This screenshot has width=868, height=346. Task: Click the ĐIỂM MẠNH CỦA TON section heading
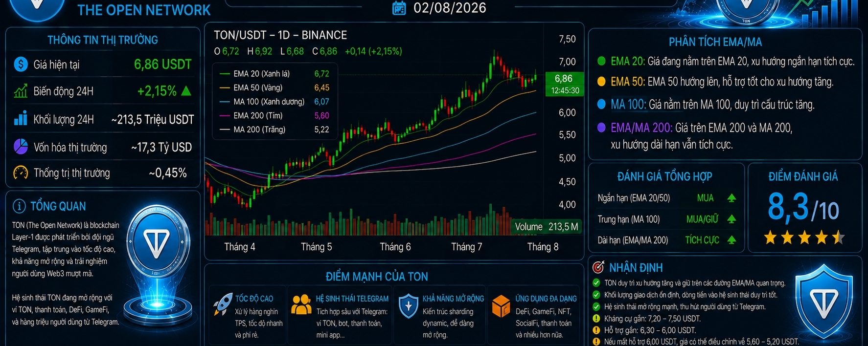pyautogui.click(x=377, y=277)
